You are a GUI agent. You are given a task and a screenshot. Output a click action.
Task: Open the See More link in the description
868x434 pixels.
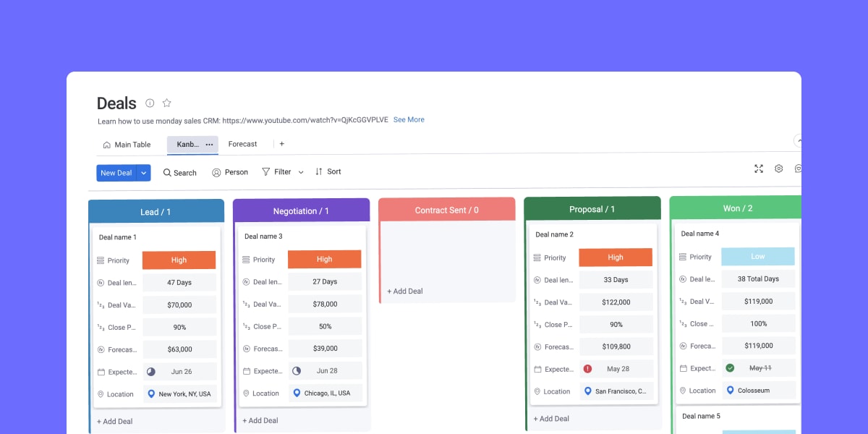tap(409, 119)
